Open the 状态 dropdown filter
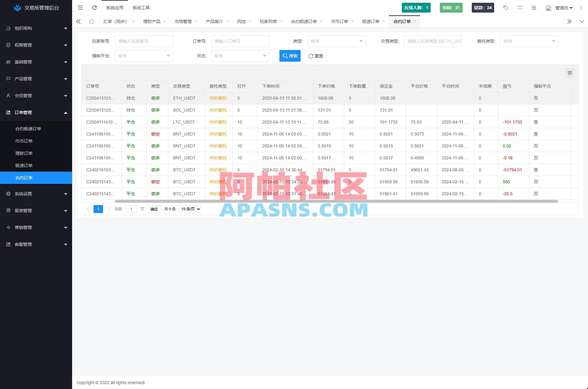The height and width of the screenshot is (389, 588). point(240,55)
